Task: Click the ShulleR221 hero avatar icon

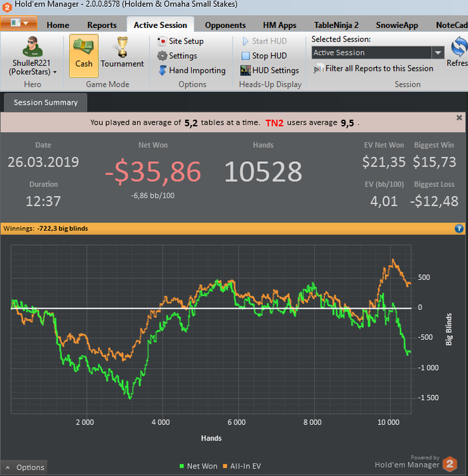Action: coord(32,46)
